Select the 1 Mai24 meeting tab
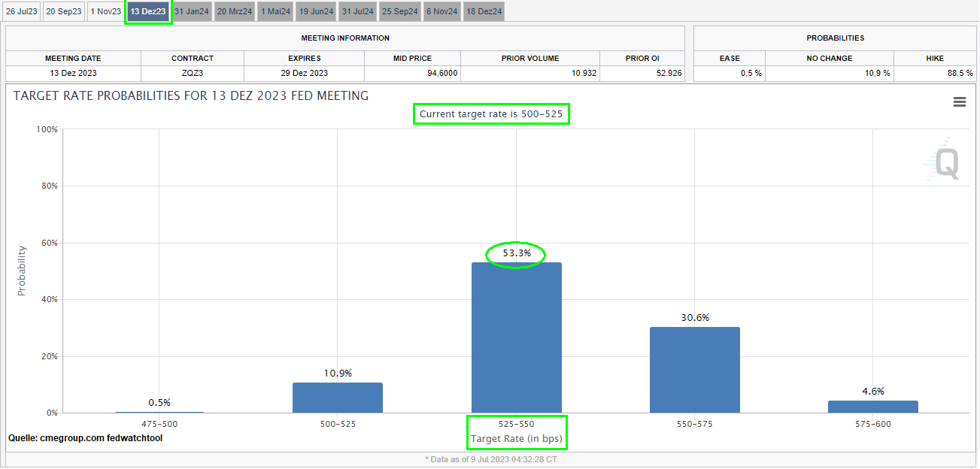 [x=275, y=11]
